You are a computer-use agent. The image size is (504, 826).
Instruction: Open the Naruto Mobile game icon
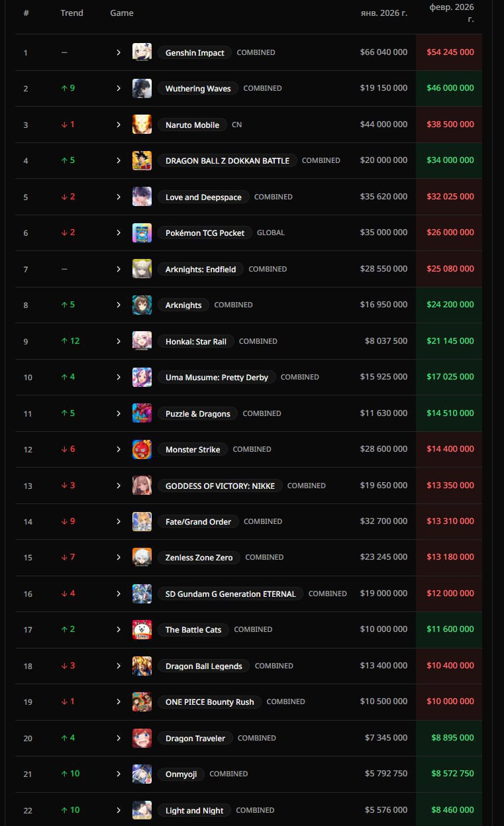142,125
